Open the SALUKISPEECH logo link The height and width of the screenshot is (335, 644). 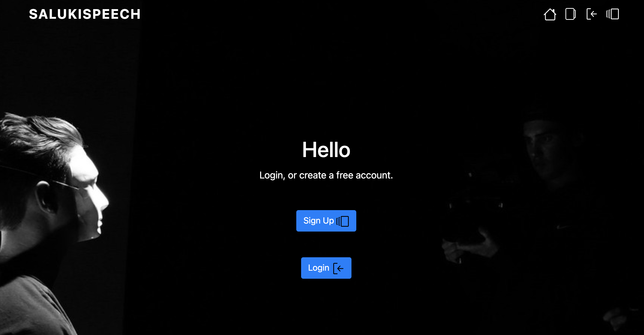85,14
